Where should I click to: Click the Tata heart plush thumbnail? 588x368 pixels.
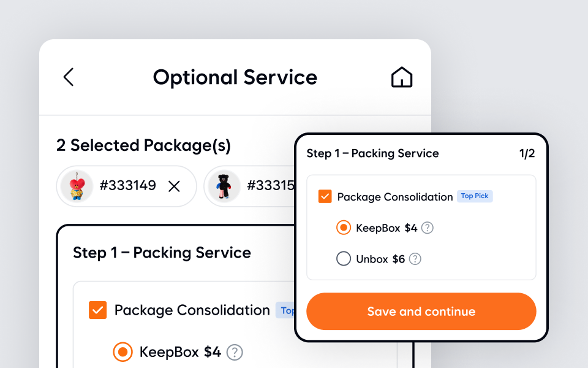pos(77,186)
